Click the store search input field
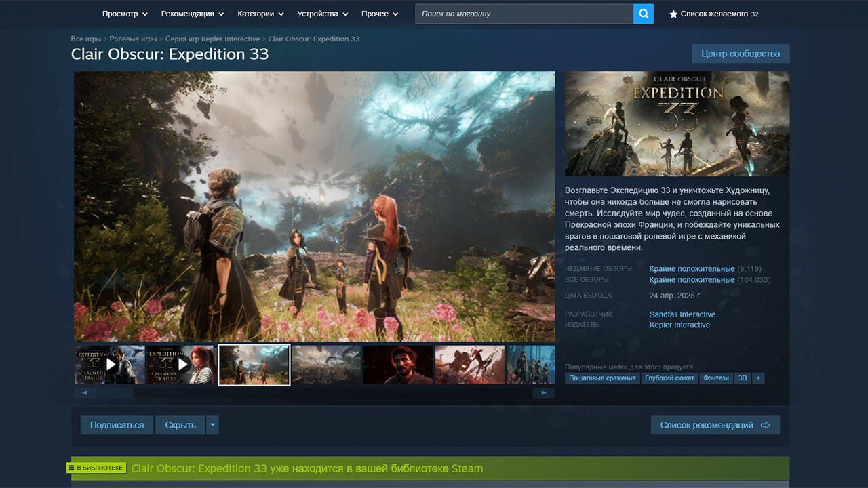Viewport: 868px width, 488px height. pos(524,14)
